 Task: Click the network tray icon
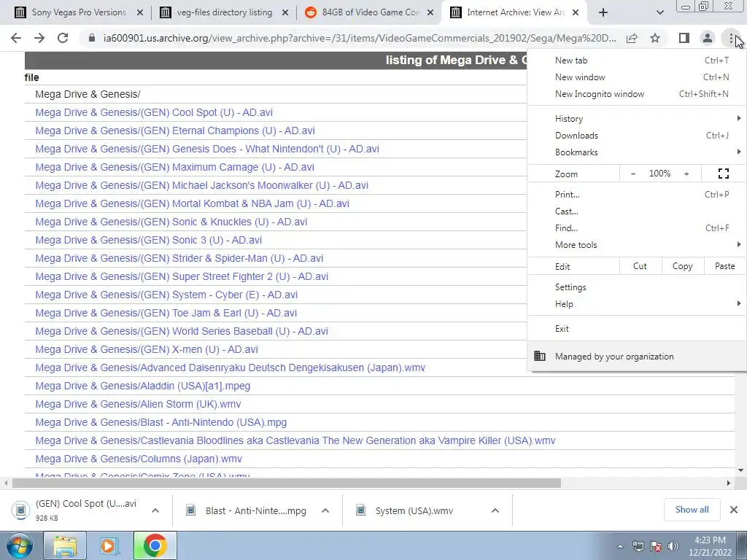coord(638,546)
